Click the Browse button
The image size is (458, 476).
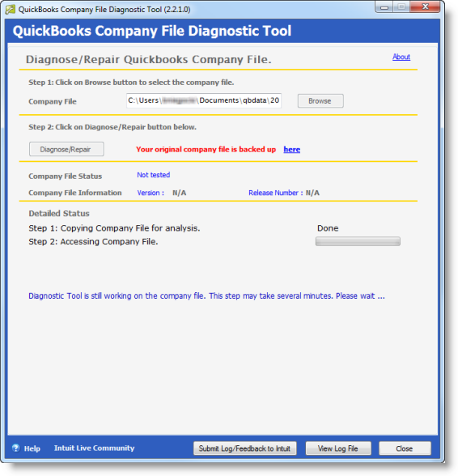click(x=320, y=100)
